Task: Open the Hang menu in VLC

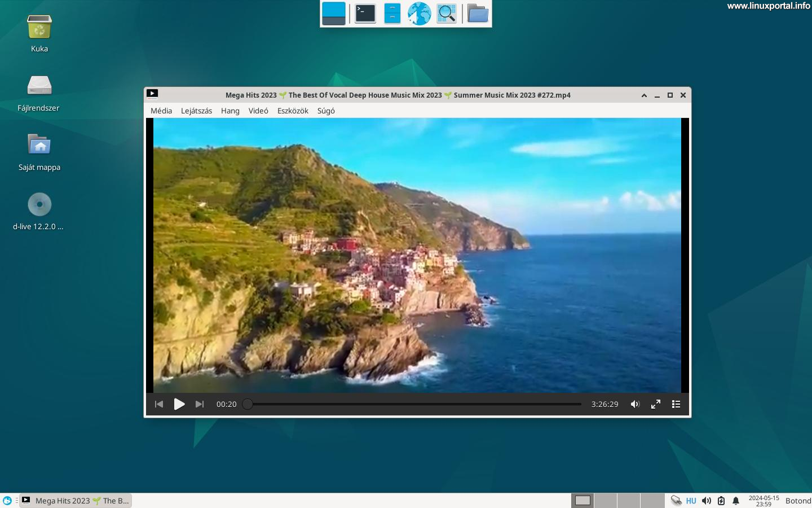Action: [x=230, y=111]
